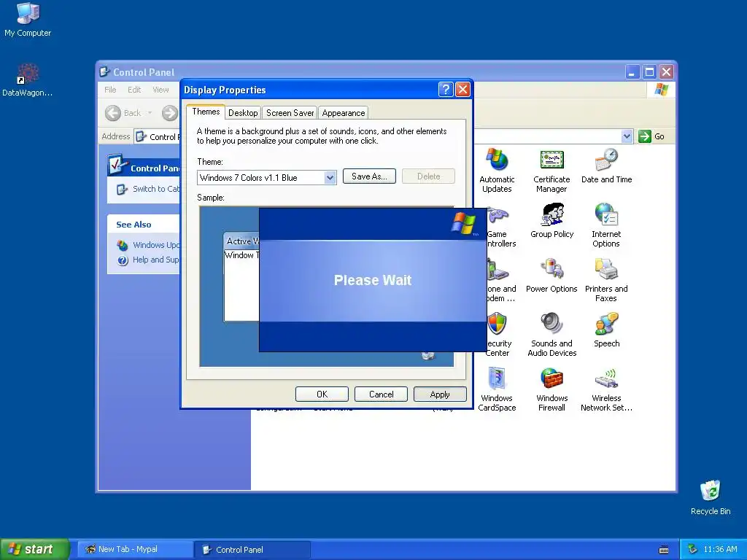Click Forward arrow in Control Panel
The width and height of the screenshot is (747, 560).
tap(169, 113)
